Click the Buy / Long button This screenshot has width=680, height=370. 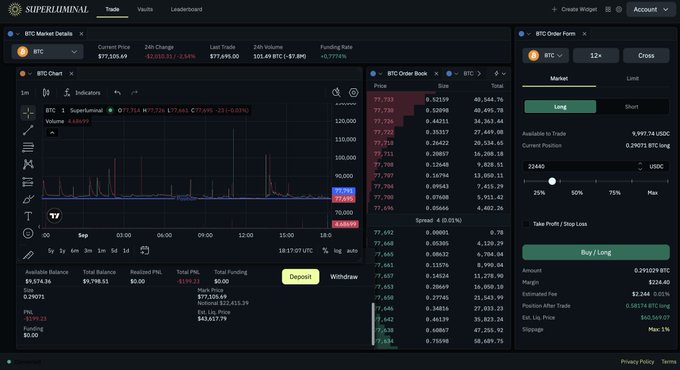(x=596, y=252)
